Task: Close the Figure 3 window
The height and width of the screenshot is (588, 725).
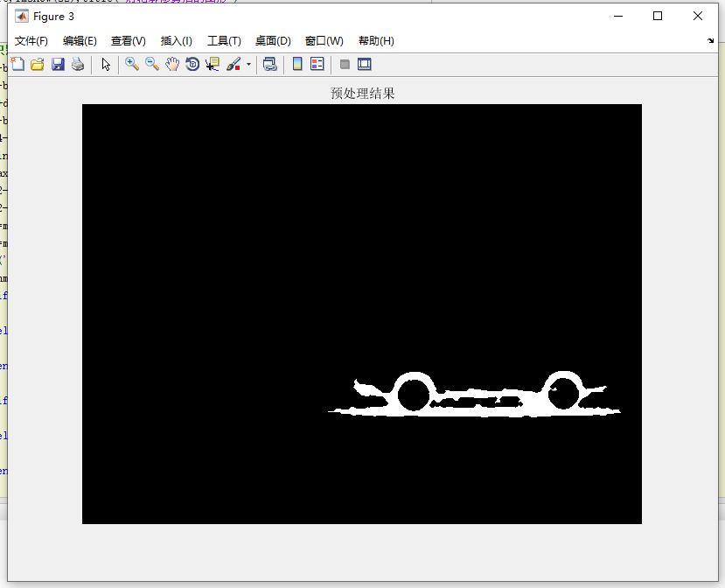Action: click(x=698, y=17)
